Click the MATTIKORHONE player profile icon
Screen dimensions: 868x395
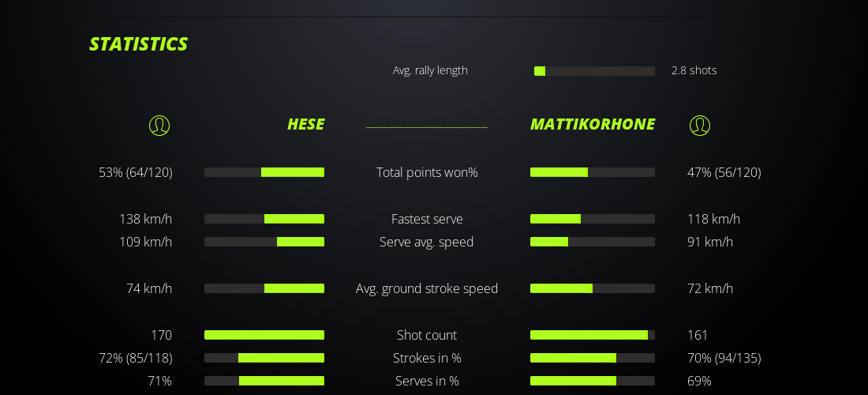pos(700,125)
